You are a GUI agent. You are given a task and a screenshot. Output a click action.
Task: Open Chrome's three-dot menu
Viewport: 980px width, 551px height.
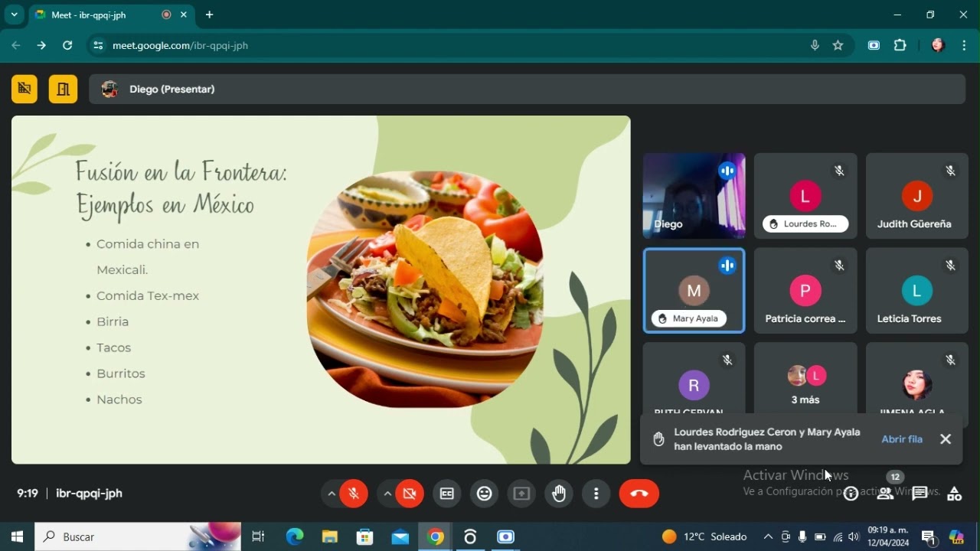tap(964, 45)
